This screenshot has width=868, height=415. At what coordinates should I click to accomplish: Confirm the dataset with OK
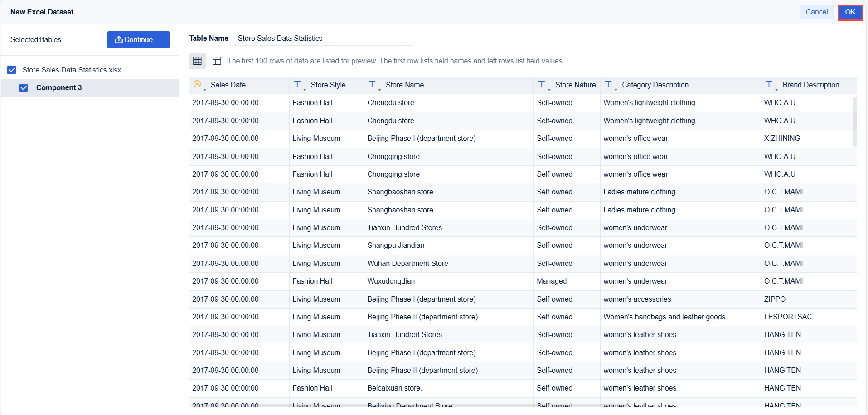[x=850, y=12]
